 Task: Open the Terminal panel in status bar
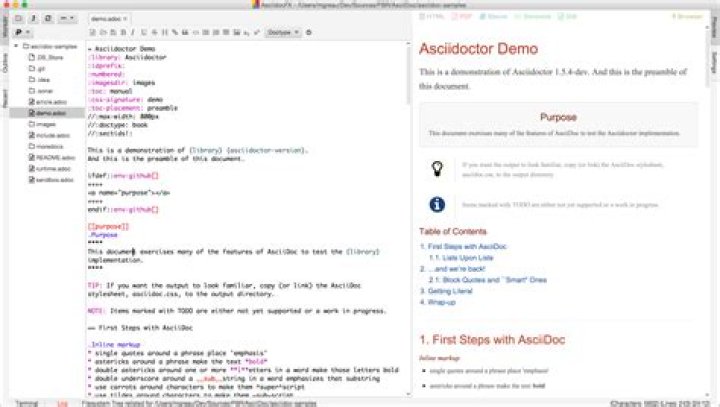click(x=26, y=403)
